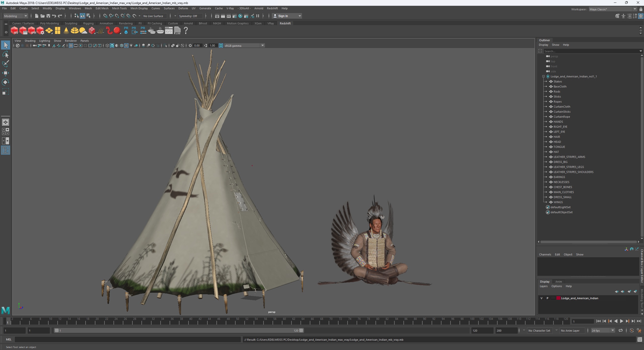
Task: Click the MEL command language label
Action: [x=9, y=339]
